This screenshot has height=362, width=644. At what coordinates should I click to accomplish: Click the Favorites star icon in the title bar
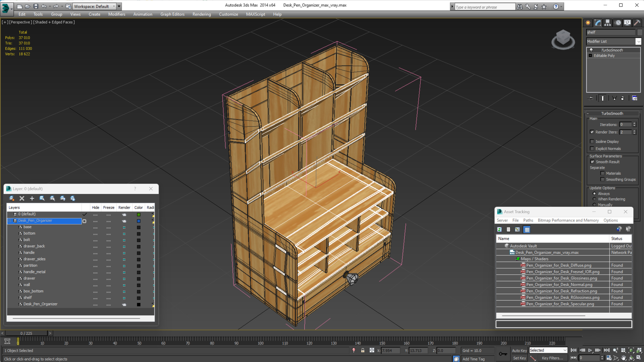[x=544, y=7]
